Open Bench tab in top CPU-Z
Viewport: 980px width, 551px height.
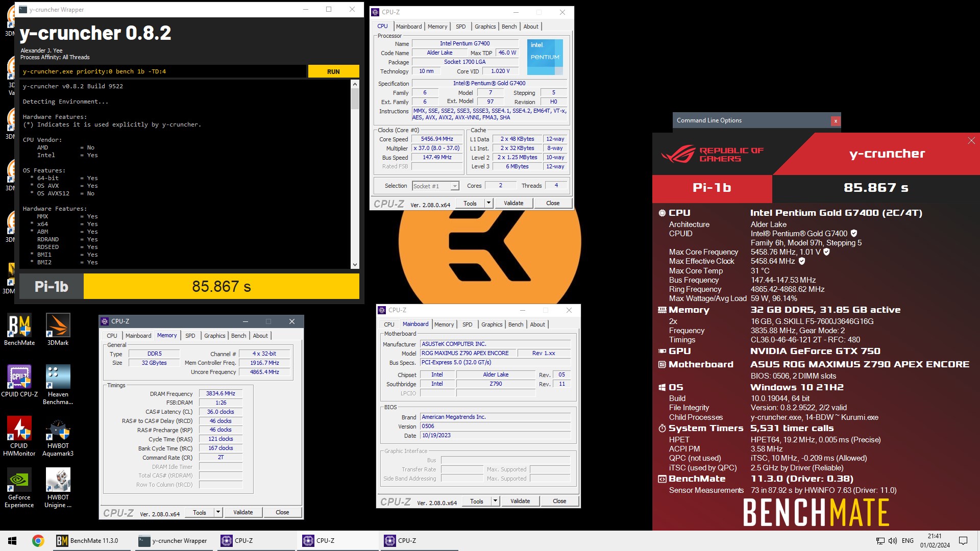(x=509, y=27)
